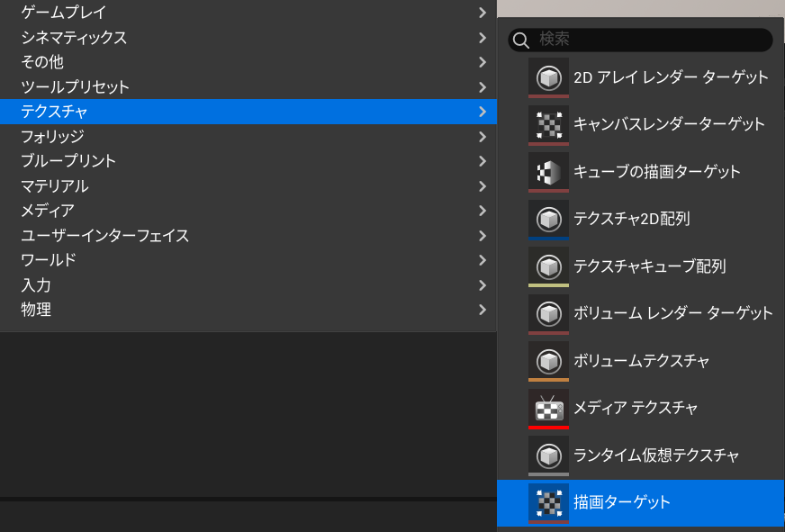Click the ボリューム レンダー ターゲット icon

click(548, 314)
